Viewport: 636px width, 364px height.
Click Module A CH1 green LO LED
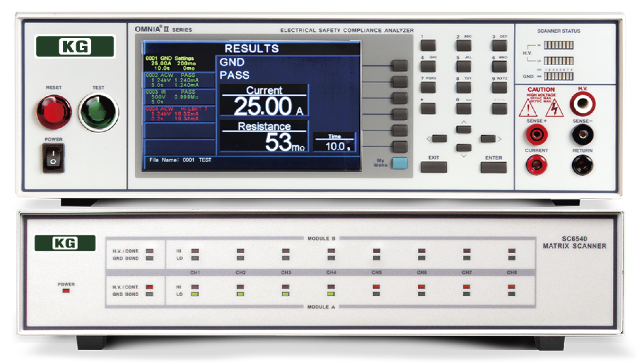[x=195, y=294]
